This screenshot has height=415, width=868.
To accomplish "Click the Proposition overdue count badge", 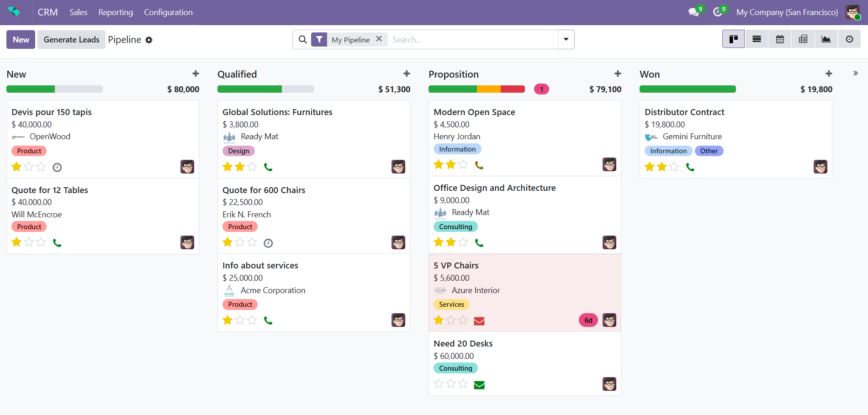I will tap(541, 89).
